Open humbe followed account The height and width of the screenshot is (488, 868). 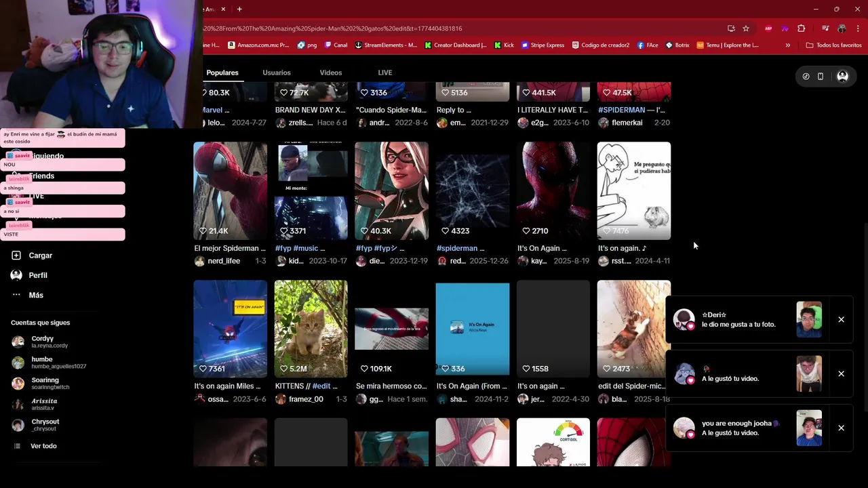[x=49, y=363]
